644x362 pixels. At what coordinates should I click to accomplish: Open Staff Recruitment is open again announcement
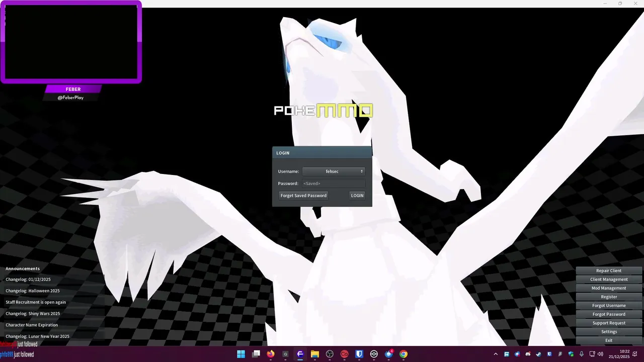(36, 302)
